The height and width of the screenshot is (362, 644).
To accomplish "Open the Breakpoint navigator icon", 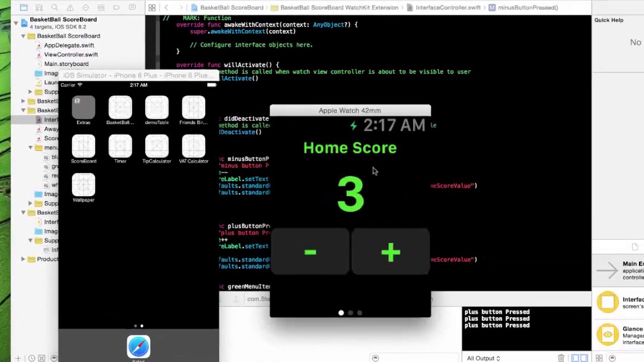I will tap(117, 8).
